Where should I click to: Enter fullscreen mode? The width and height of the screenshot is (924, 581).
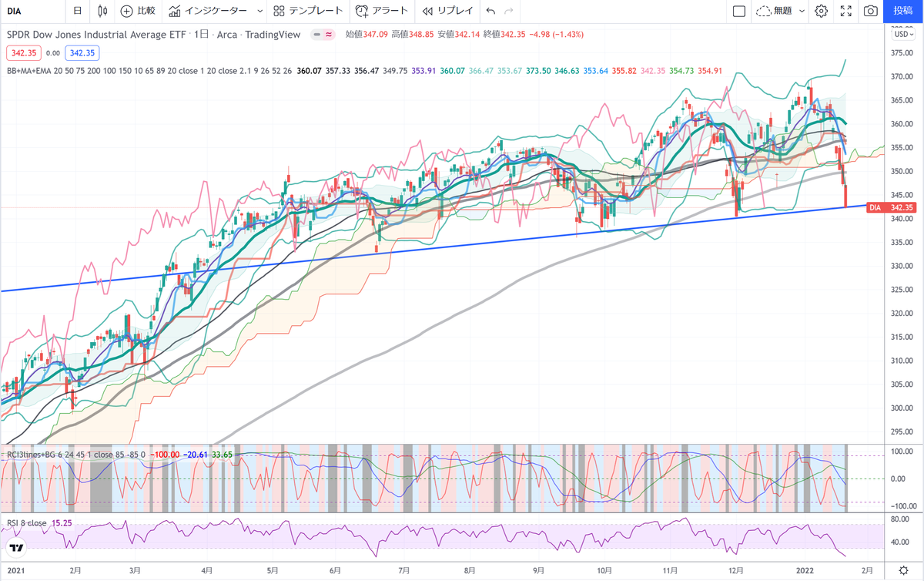846,11
